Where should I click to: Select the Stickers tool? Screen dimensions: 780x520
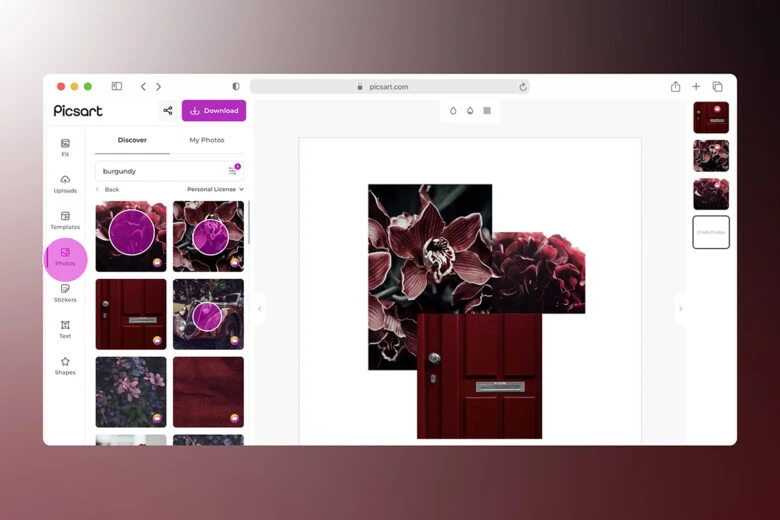[x=65, y=293]
